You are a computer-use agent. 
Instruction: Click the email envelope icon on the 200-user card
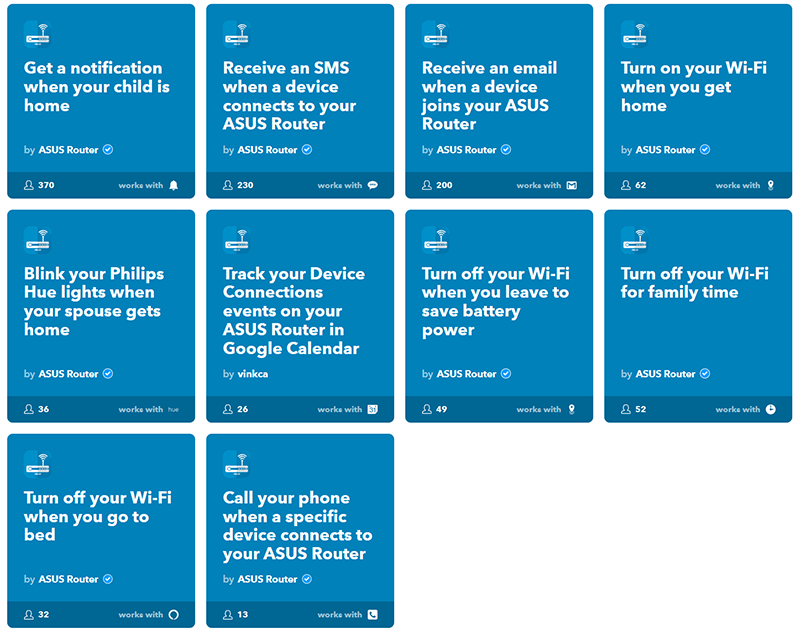pyautogui.click(x=572, y=185)
